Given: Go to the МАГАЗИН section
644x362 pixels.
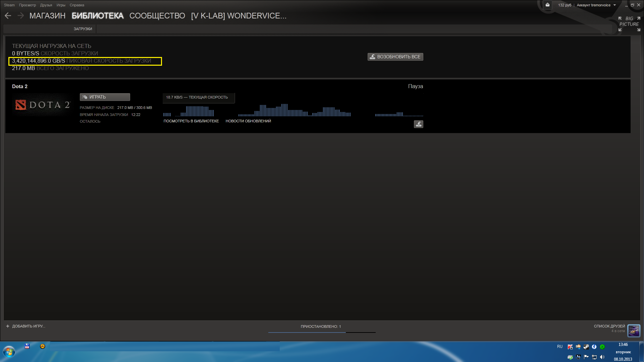Looking at the screenshot, I should pos(48,16).
